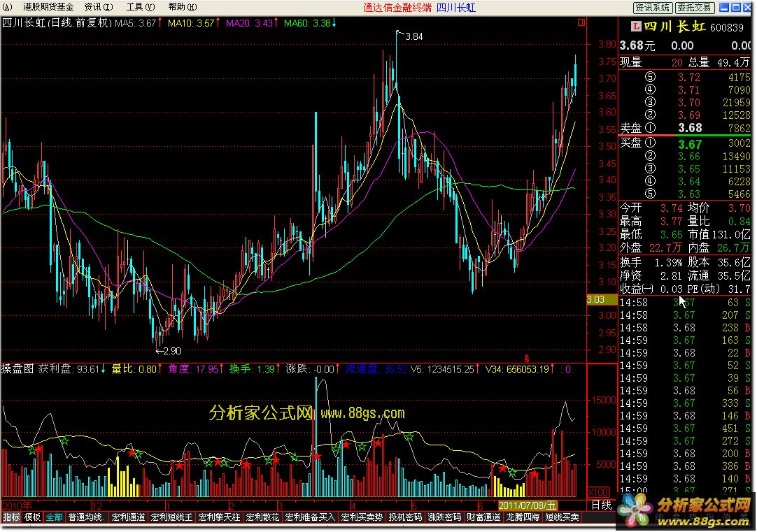Maximize the application window

click(736, 7)
